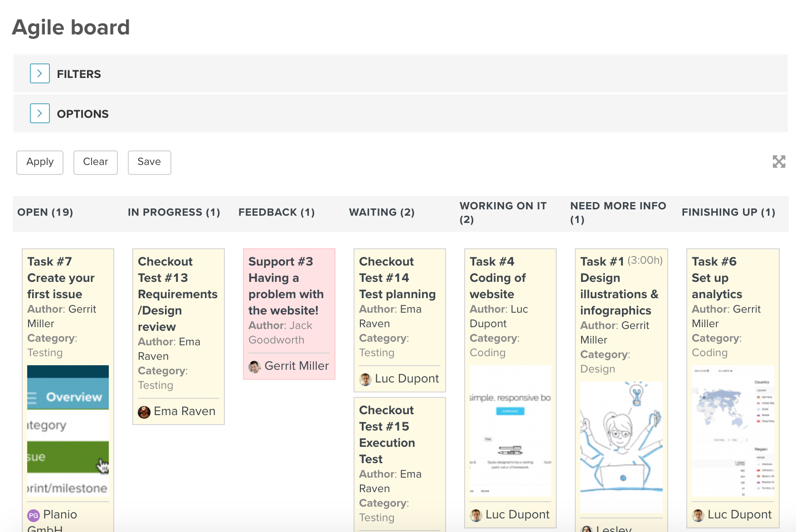
Task: Open the Checkout Test #13 issue link
Action: [x=165, y=270]
